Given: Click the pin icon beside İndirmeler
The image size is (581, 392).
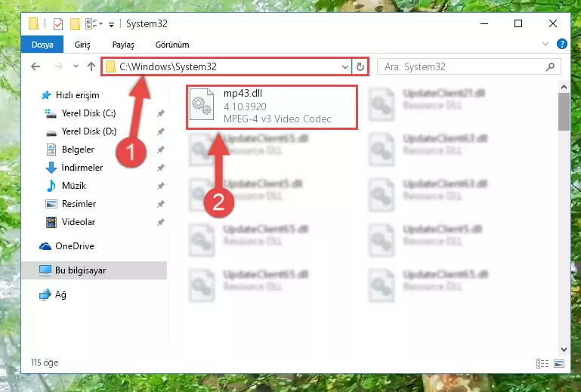Looking at the screenshot, I should (160, 168).
